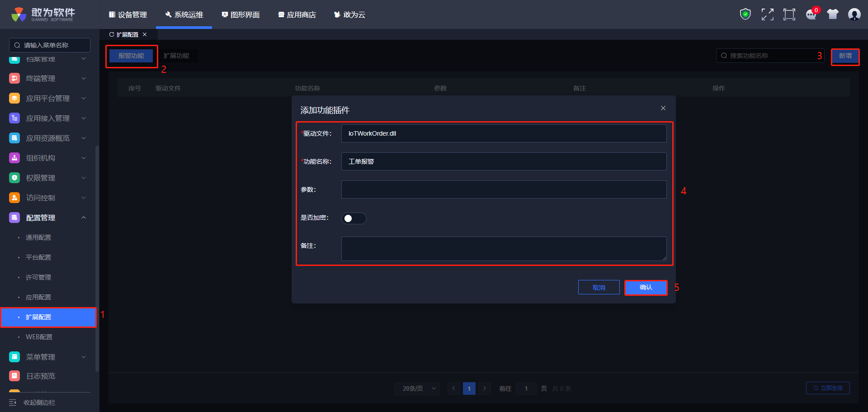Screen dimensions: 868x412
Task: Expand the 终端管理 menu chevron
Action: click(x=84, y=78)
